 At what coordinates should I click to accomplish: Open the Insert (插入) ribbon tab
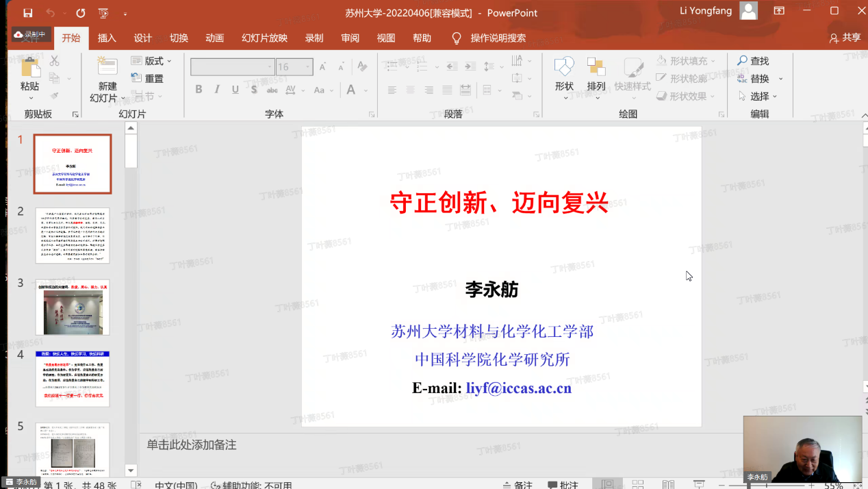point(107,38)
